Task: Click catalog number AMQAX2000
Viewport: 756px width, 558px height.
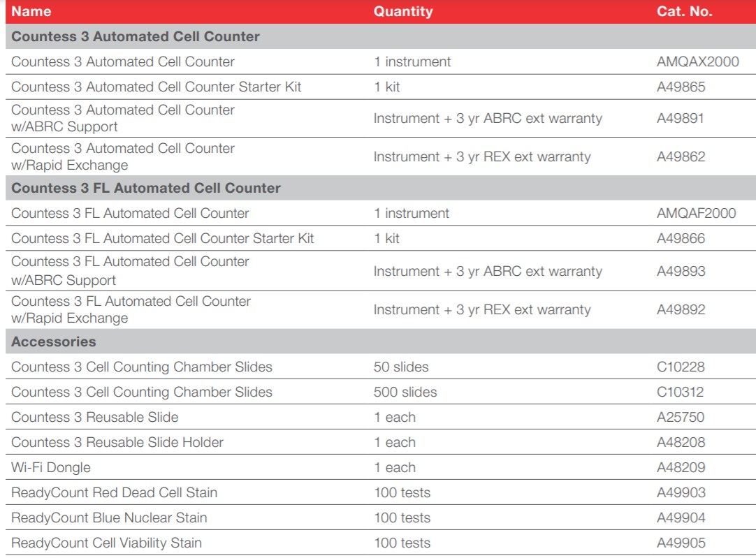Action: coord(697,61)
